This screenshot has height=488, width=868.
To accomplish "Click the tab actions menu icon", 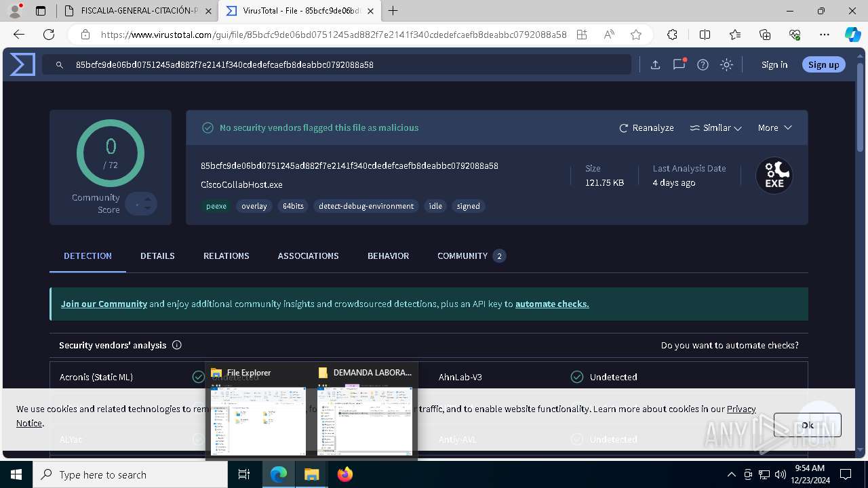I will coord(41,11).
